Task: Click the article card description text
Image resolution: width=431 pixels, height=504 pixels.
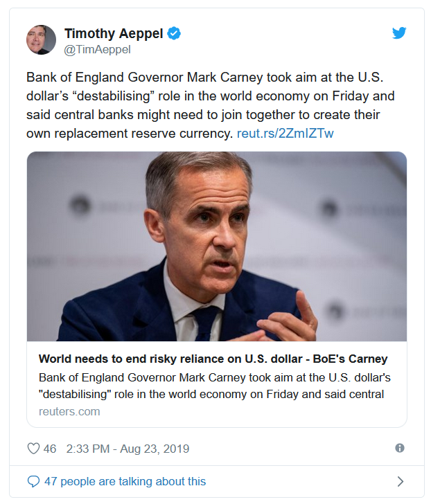Action: click(x=215, y=386)
